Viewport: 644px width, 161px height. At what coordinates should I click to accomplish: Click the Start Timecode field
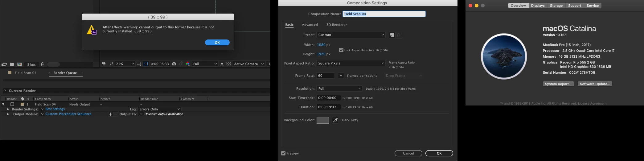tap(329, 98)
